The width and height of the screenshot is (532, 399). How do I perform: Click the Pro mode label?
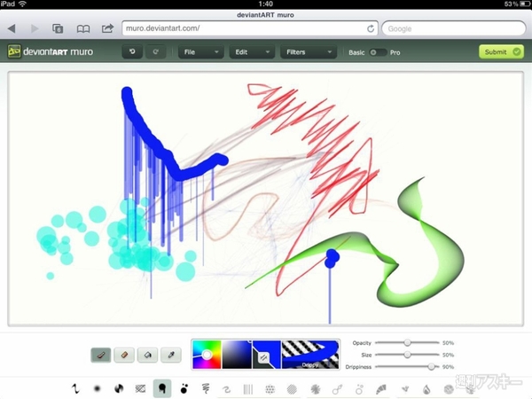point(395,52)
